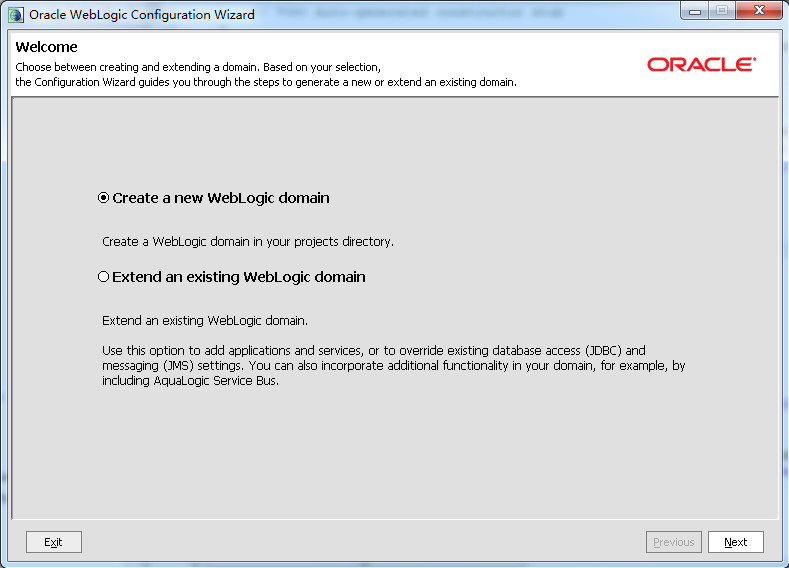The height and width of the screenshot is (568, 789).
Task: Close the Configuration Wizard window
Action: 759,11
